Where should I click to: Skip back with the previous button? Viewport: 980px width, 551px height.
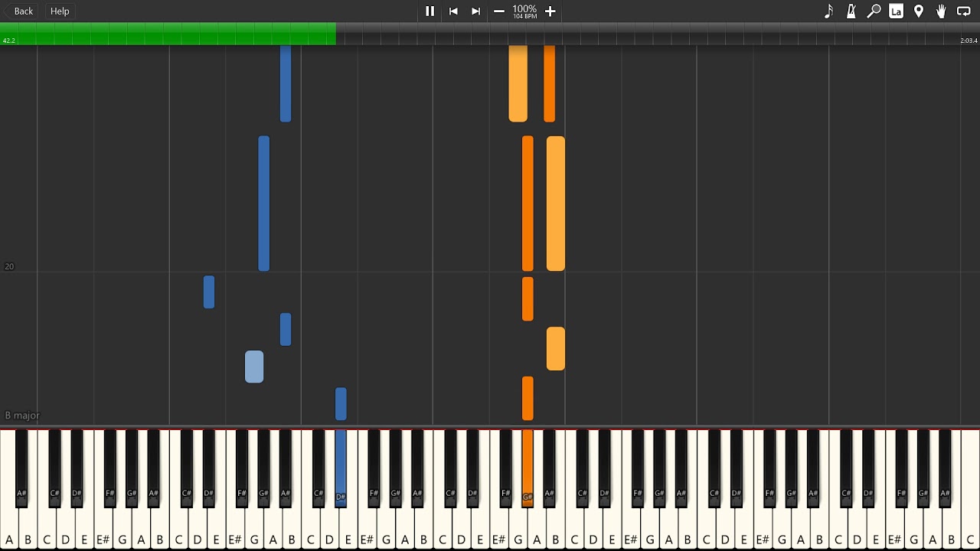tap(453, 11)
